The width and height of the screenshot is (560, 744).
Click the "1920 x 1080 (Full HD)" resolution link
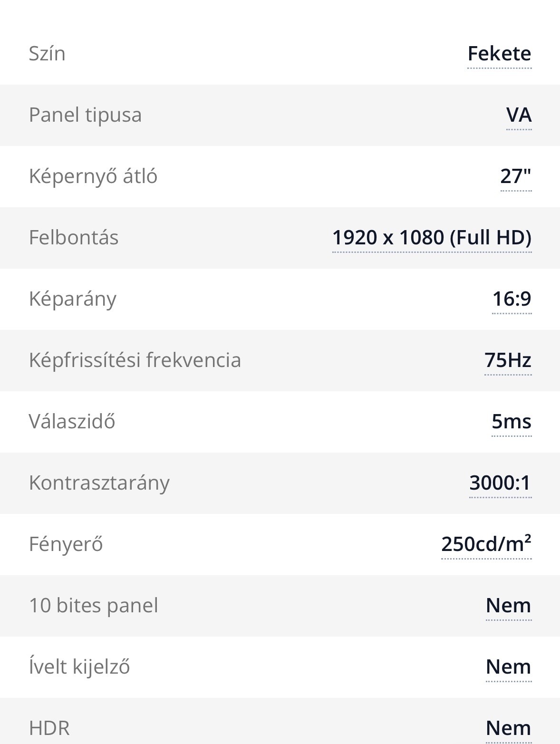(432, 238)
